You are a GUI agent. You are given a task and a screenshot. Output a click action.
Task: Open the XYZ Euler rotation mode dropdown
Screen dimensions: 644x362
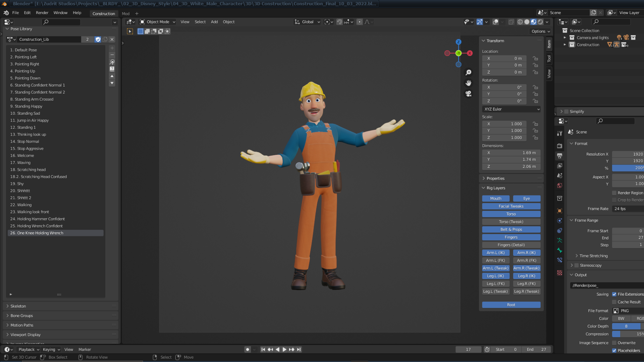(x=511, y=109)
